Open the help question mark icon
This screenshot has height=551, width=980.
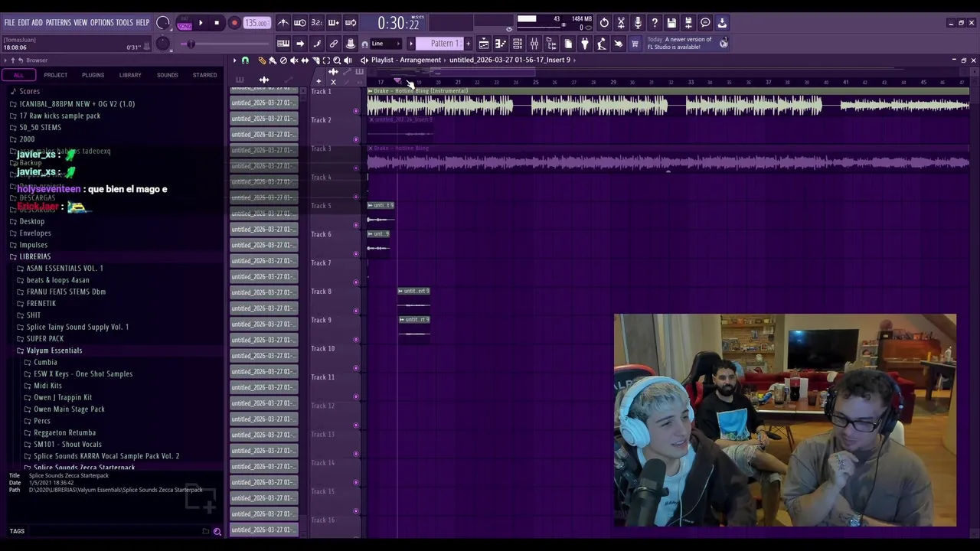click(655, 23)
